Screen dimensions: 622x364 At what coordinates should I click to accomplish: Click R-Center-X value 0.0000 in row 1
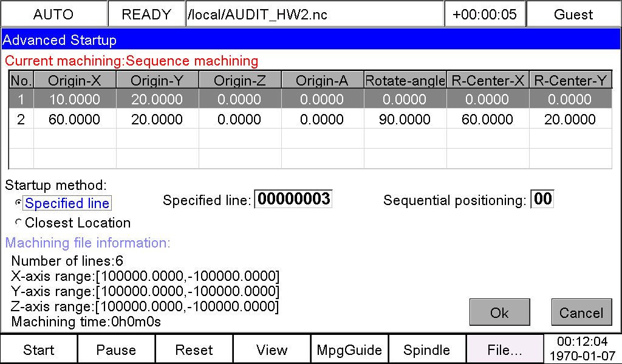[x=488, y=99]
